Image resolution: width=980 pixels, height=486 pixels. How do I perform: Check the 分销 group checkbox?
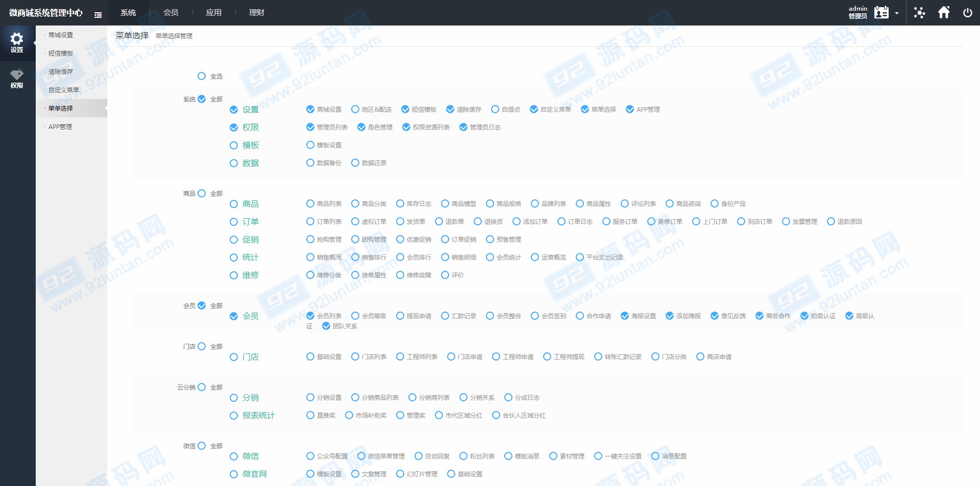click(234, 398)
